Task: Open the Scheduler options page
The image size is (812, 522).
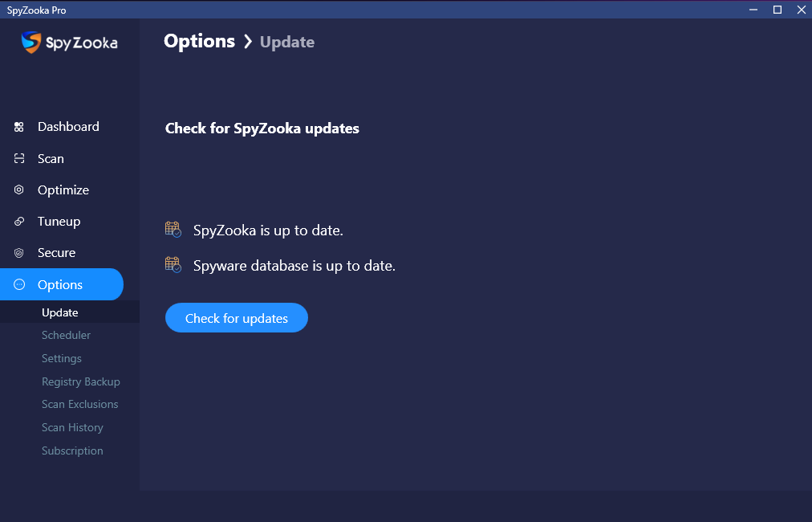Action: point(66,335)
